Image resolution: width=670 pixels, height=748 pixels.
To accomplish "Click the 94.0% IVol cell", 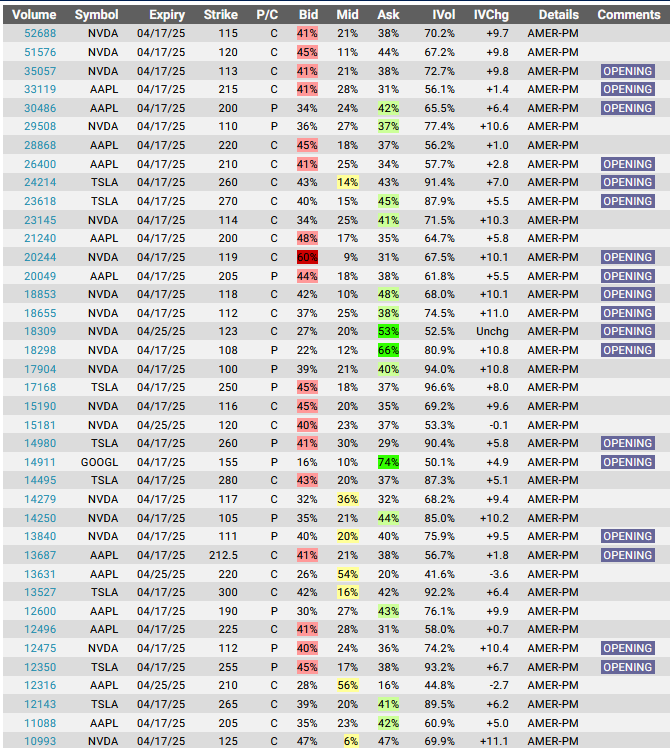I will pos(440,369).
